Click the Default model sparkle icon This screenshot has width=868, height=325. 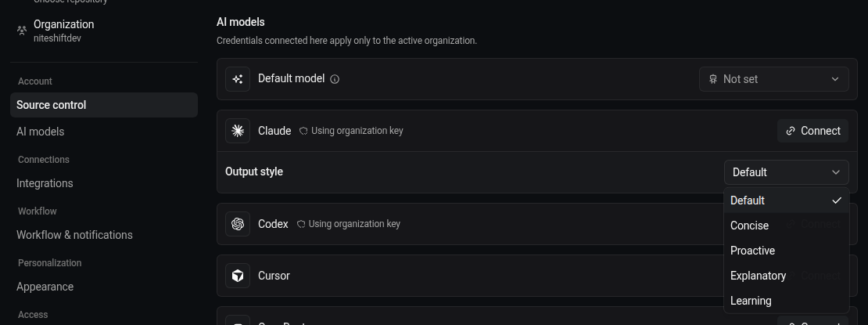click(238, 79)
